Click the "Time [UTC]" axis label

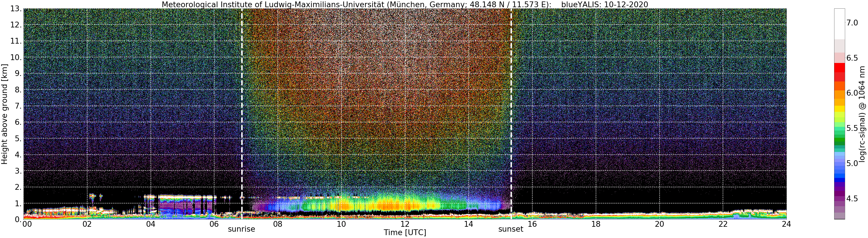pyautogui.click(x=405, y=233)
